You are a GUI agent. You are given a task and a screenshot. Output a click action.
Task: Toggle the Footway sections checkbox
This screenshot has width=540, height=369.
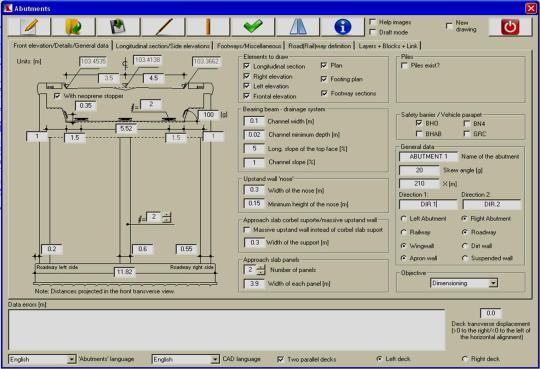324,93
